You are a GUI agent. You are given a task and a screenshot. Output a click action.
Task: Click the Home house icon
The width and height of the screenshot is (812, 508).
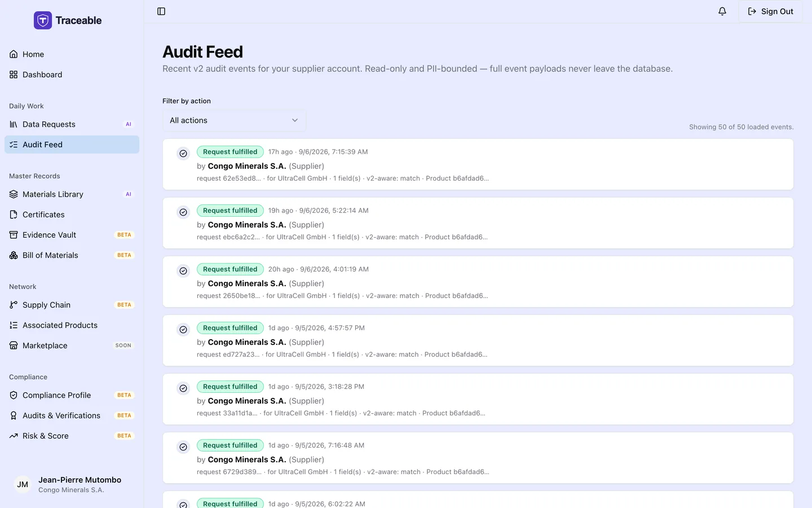coord(14,54)
